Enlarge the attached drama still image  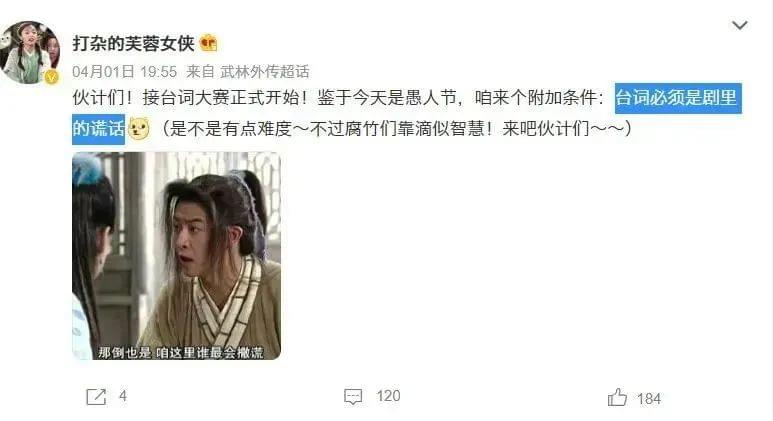(176, 256)
